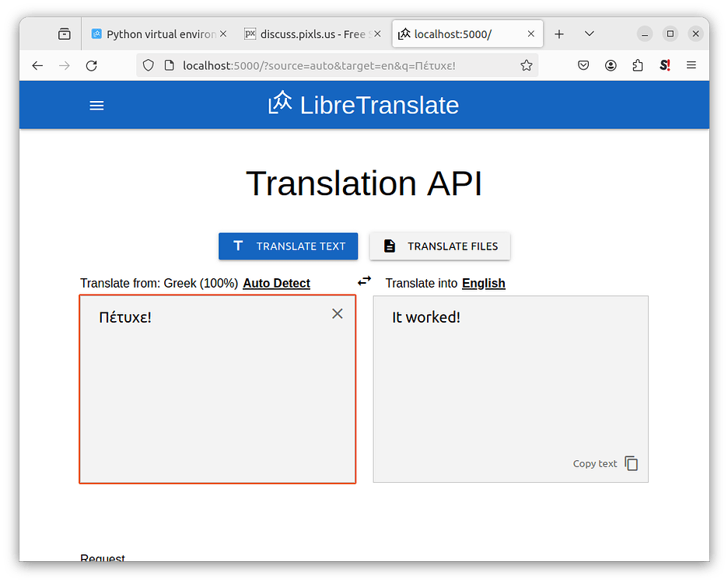The width and height of the screenshot is (728, 583).
Task: Open the LibreTranslate sidebar hamburger menu
Action: point(96,105)
